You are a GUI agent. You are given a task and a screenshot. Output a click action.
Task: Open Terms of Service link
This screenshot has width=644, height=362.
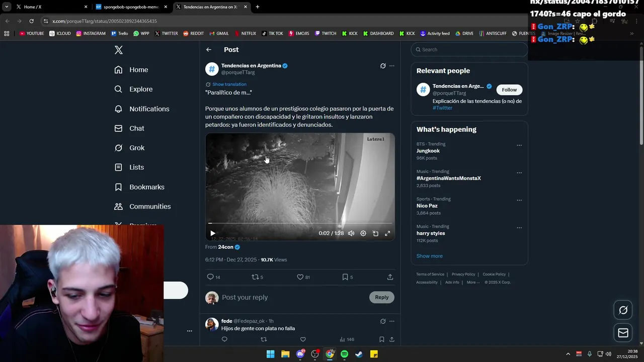pos(430,274)
